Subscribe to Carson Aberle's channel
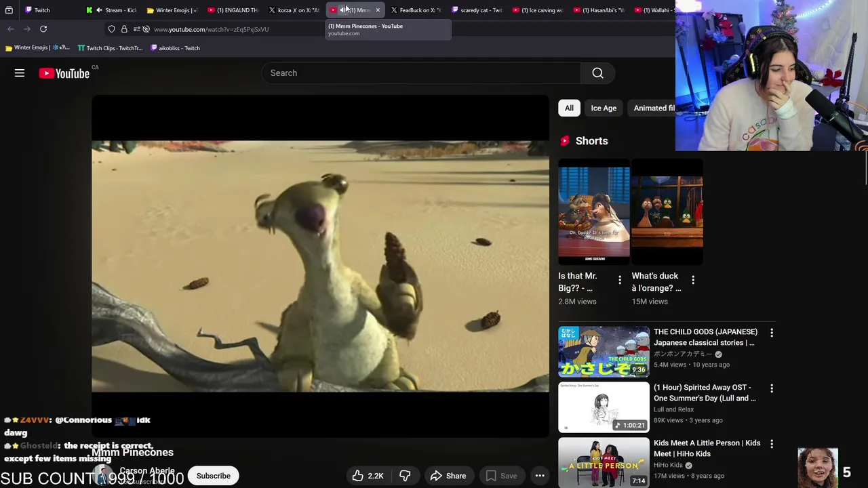Image resolution: width=868 pixels, height=488 pixels. pos(213,476)
